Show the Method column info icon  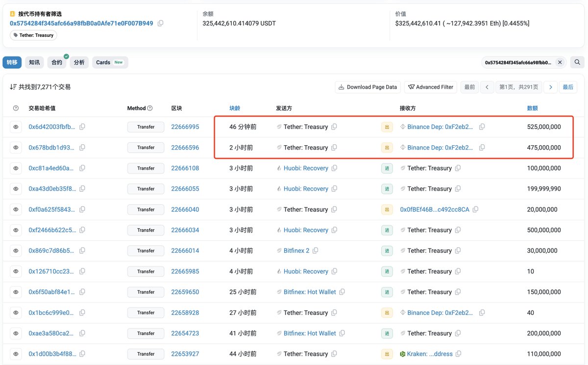[150, 108]
